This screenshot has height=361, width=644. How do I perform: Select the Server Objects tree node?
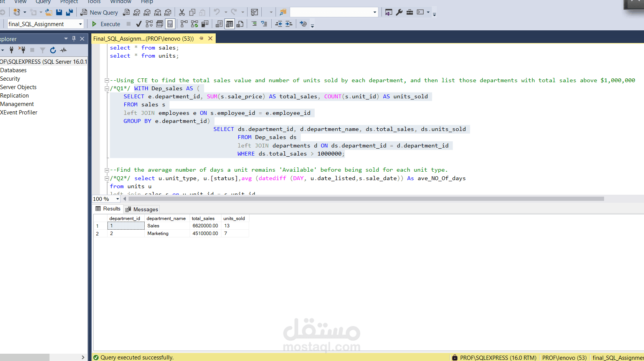click(x=18, y=87)
